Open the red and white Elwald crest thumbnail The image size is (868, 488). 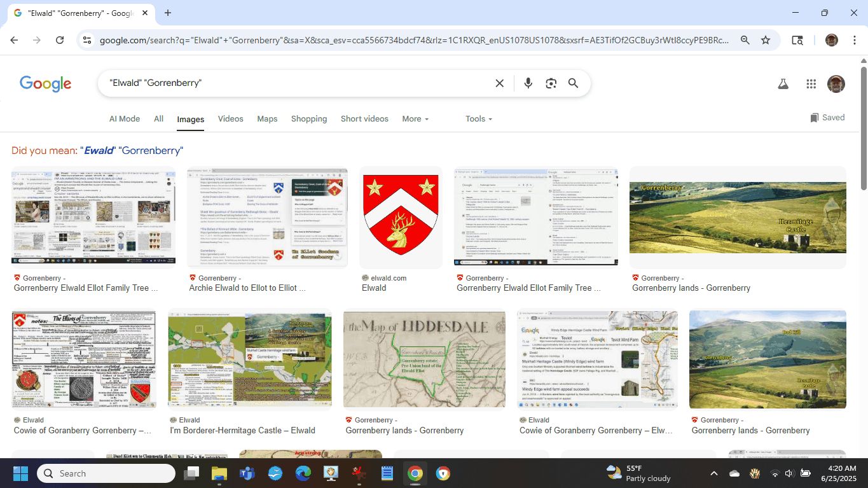(401, 215)
